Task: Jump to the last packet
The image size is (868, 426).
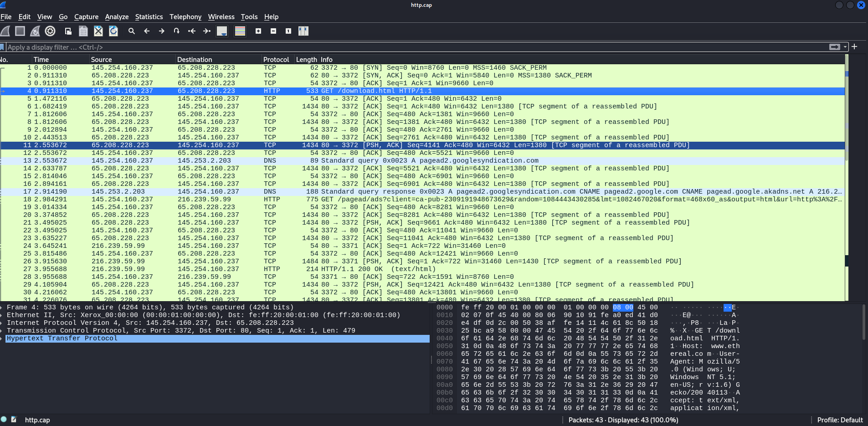Action: 207,31
